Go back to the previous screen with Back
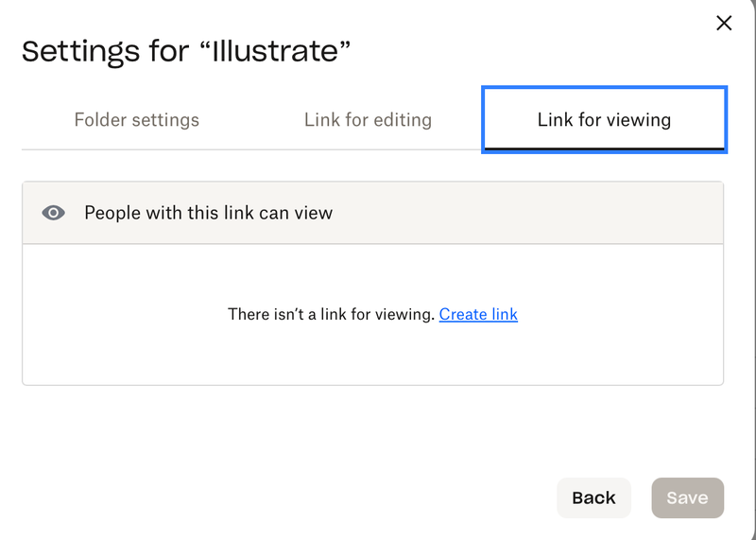 (x=593, y=497)
